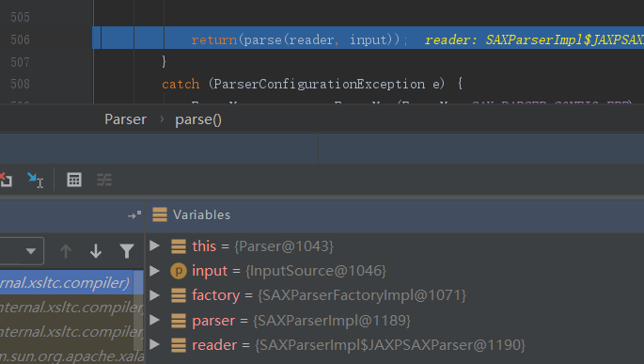Click the field icon beside parser
This screenshot has width=644, height=364.
click(179, 320)
